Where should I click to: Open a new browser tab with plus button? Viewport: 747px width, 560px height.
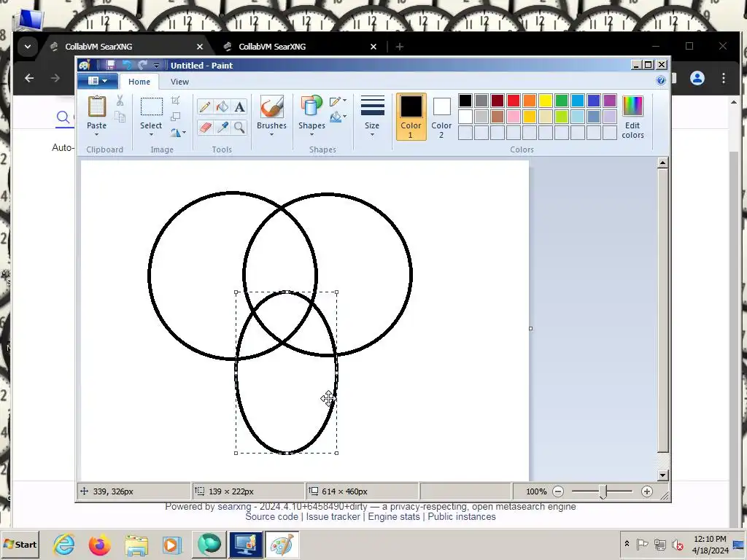tap(400, 47)
